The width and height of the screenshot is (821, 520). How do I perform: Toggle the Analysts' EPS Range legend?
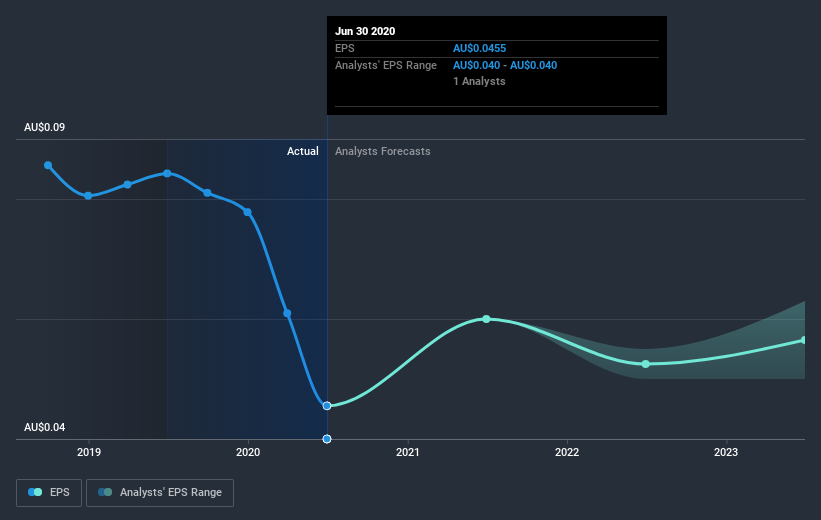click(160, 492)
